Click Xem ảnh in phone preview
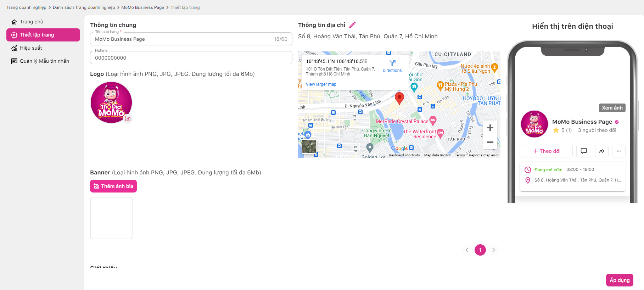This screenshot has height=290, width=644. point(612,108)
